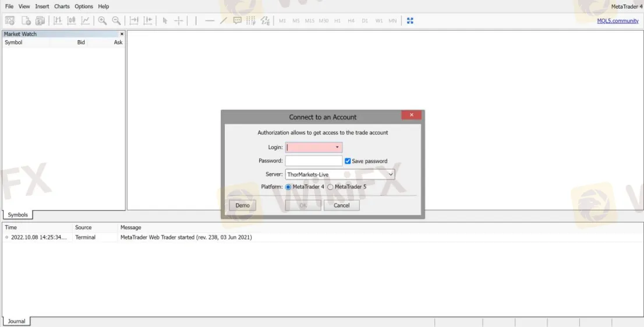Select the Bar Chart icon
644x327 pixels.
pos(58,20)
